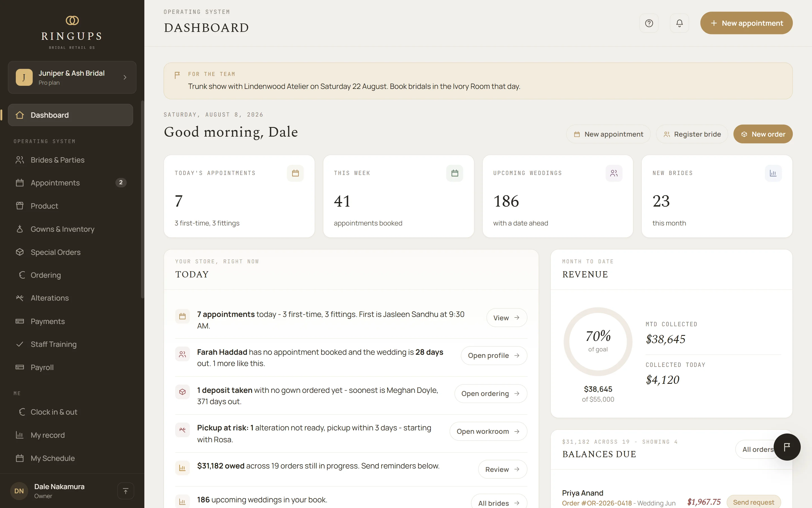Click Review for owed balances
812x508 pixels.
coord(502,469)
